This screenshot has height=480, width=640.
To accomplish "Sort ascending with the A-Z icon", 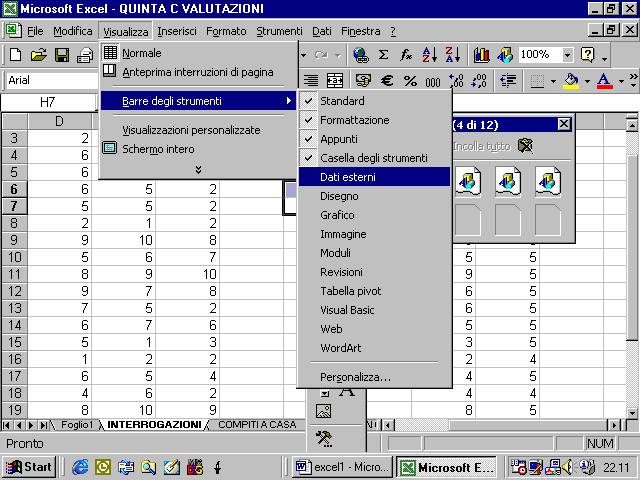I will (x=429, y=55).
